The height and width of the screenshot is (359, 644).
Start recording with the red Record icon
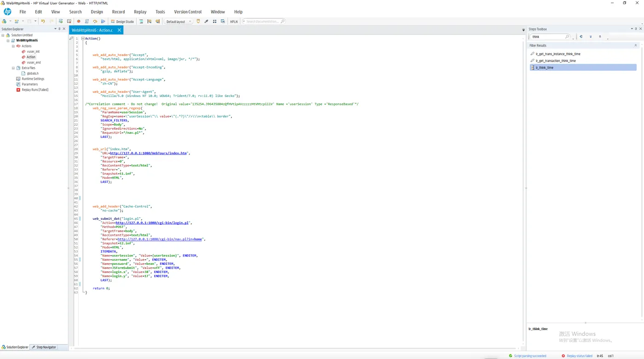point(79,21)
